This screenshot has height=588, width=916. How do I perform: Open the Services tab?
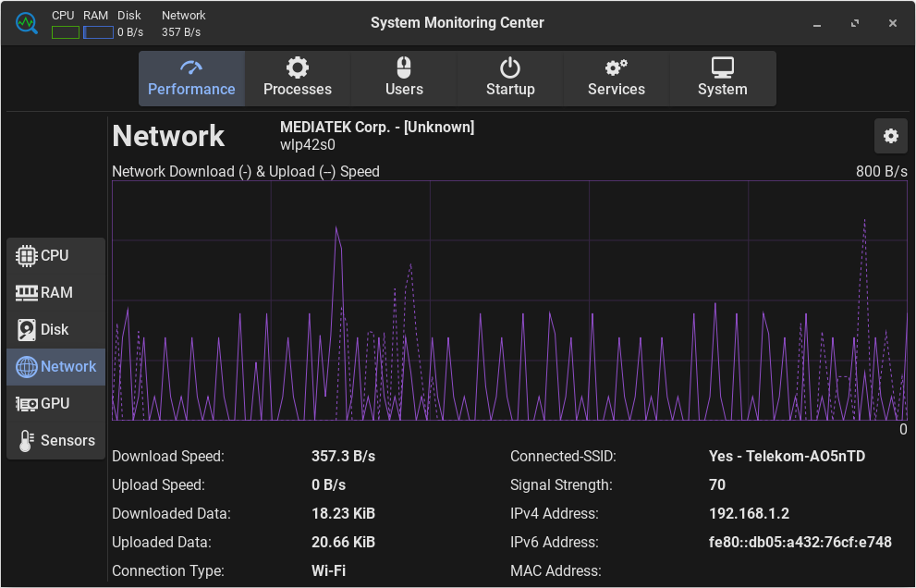point(617,79)
